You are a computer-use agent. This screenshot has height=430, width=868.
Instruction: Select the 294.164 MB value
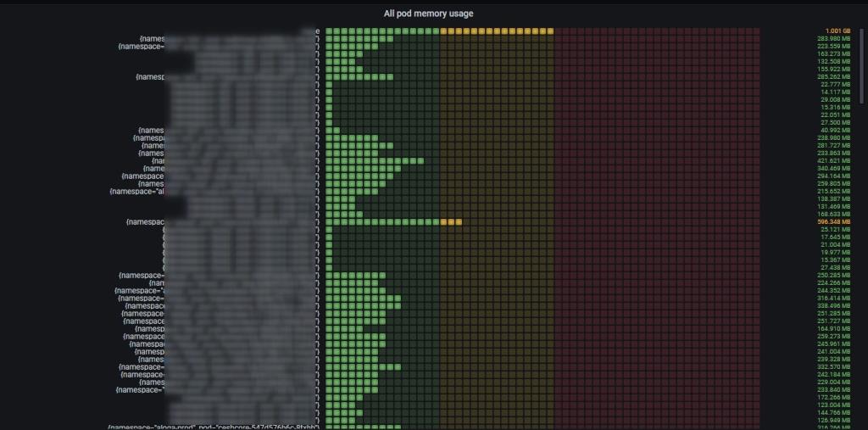pos(834,176)
